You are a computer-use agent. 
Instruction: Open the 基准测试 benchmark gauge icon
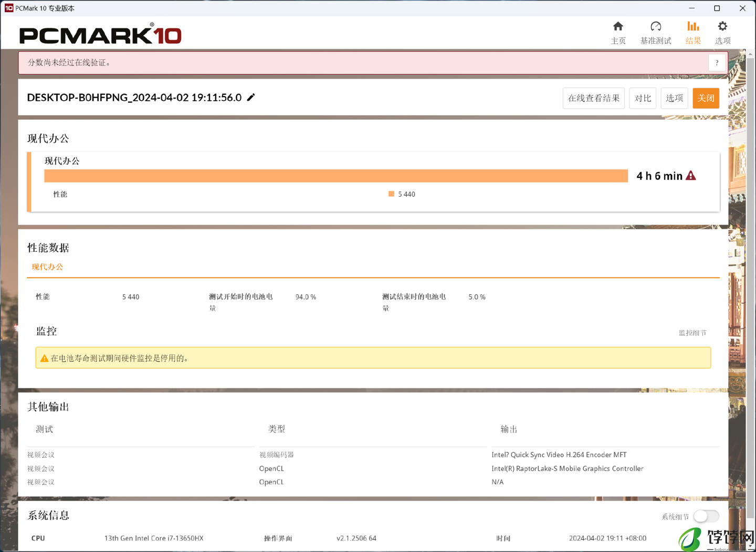tap(656, 27)
